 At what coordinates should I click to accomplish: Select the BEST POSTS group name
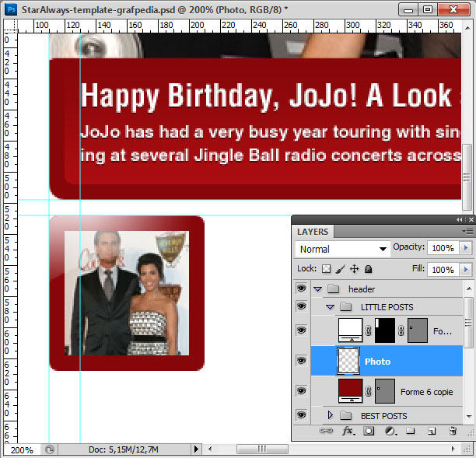tap(383, 416)
